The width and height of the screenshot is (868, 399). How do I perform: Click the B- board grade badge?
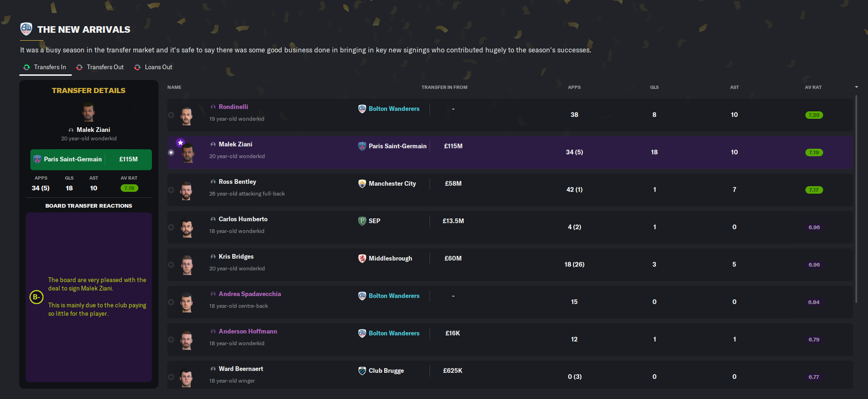(x=36, y=297)
